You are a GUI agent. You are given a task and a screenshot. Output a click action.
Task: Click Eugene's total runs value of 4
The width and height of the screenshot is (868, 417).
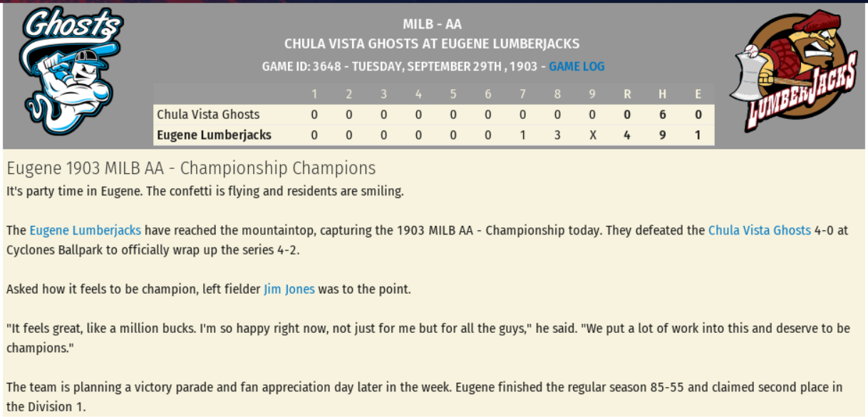(x=627, y=135)
